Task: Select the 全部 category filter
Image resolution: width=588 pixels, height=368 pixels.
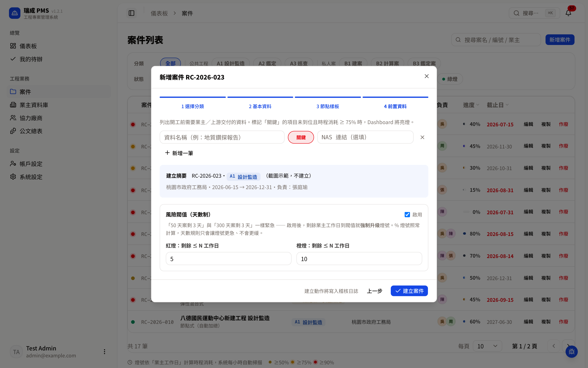Action: click(170, 63)
